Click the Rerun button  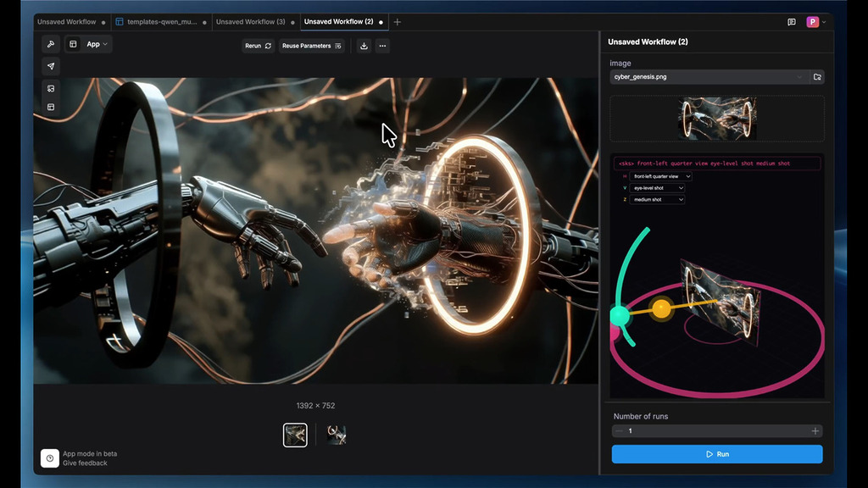(258, 46)
